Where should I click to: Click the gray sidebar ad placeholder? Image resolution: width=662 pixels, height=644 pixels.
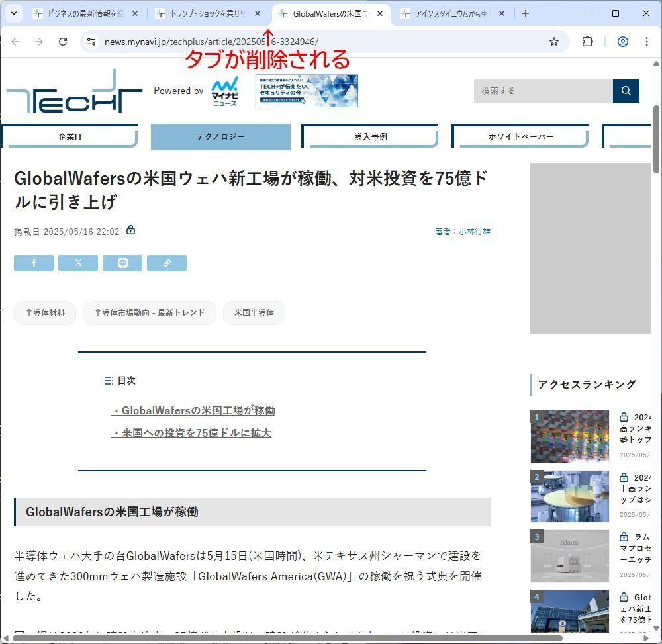click(x=591, y=249)
